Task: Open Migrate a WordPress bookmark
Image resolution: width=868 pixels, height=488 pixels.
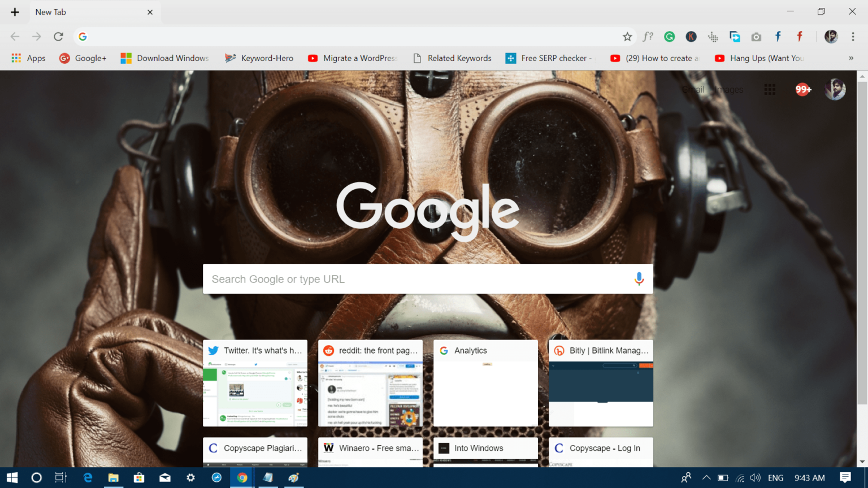Action: point(353,58)
